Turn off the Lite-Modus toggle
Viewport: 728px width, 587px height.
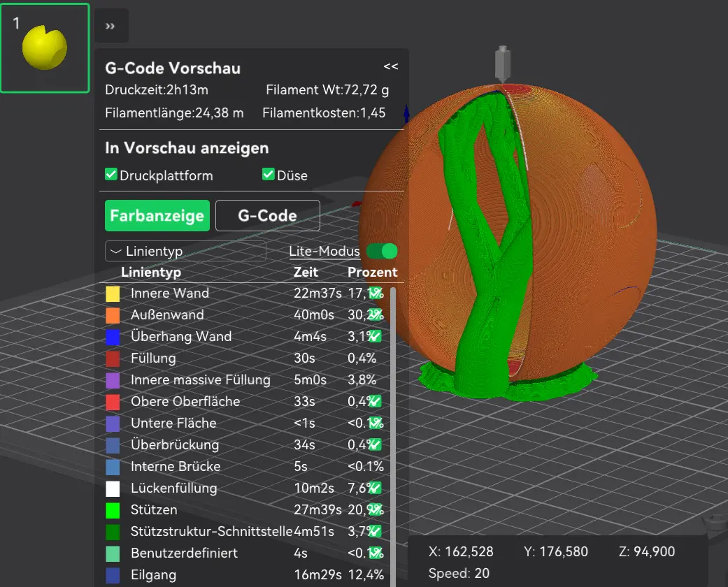[x=382, y=251]
